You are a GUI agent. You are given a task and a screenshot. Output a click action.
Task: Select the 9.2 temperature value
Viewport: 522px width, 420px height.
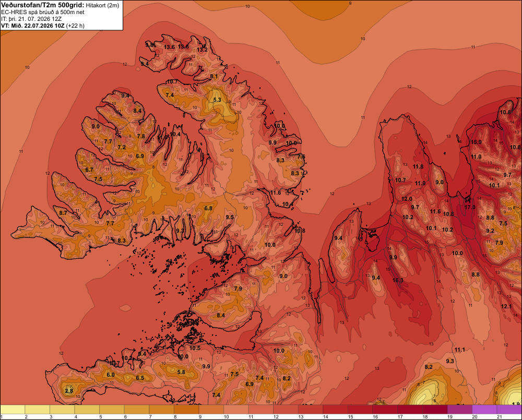[x=490, y=231]
